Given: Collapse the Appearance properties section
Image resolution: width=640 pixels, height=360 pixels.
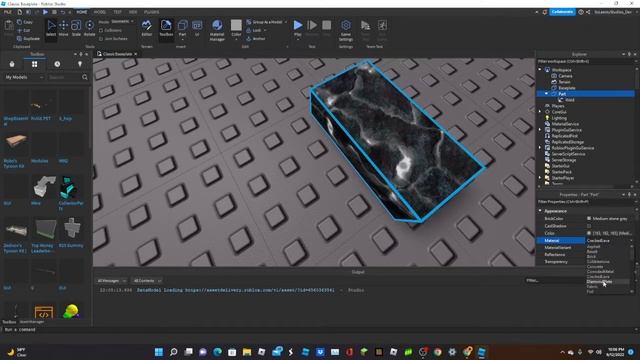Looking at the screenshot, I should (x=540, y=211).
